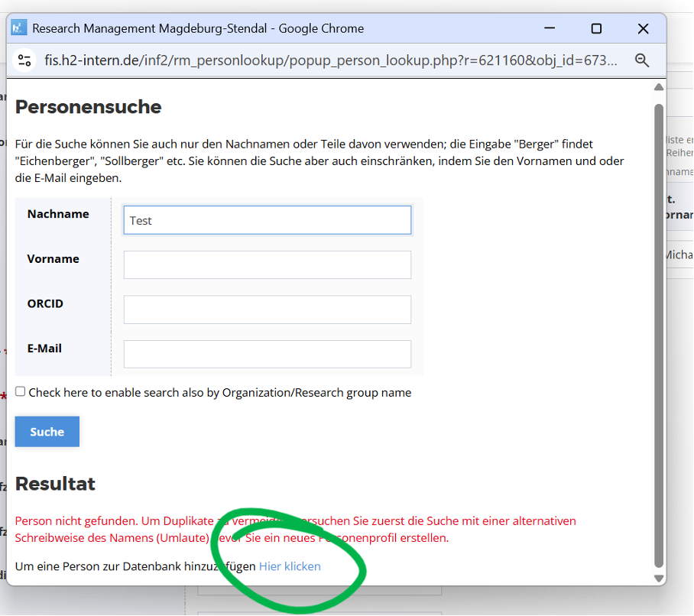The height and width of the screenshot is (616, 694).
Task: Minimize the person lookup popup window
Action: [550, 28]
